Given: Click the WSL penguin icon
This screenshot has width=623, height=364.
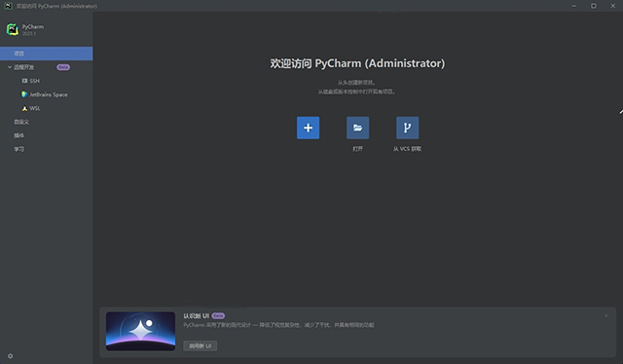Looking at the screenshot, I should coord(24,108).
